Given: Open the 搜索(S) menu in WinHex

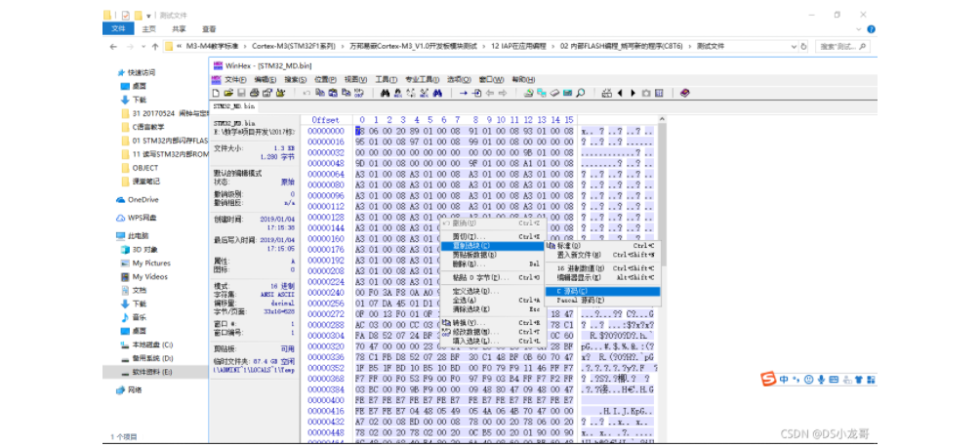Looking at the screenshot, I should 295,79.
